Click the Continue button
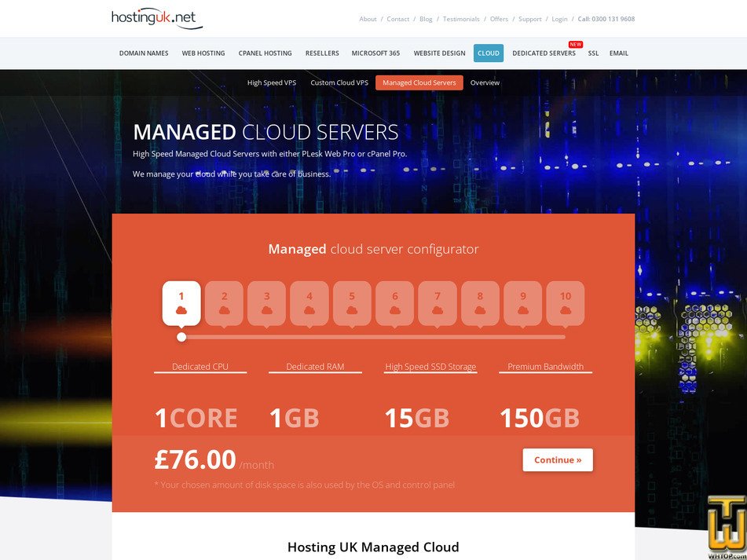This screenshot has height=560, width=747. point(558,460)
